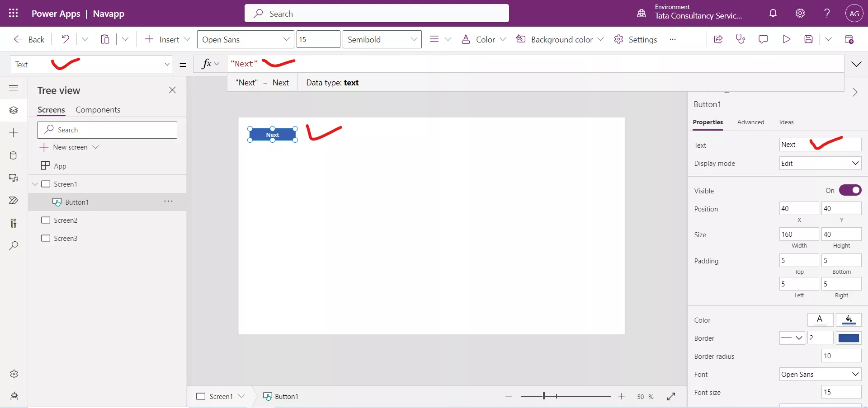
Task: Click the Back button
Action: point(29,39)
